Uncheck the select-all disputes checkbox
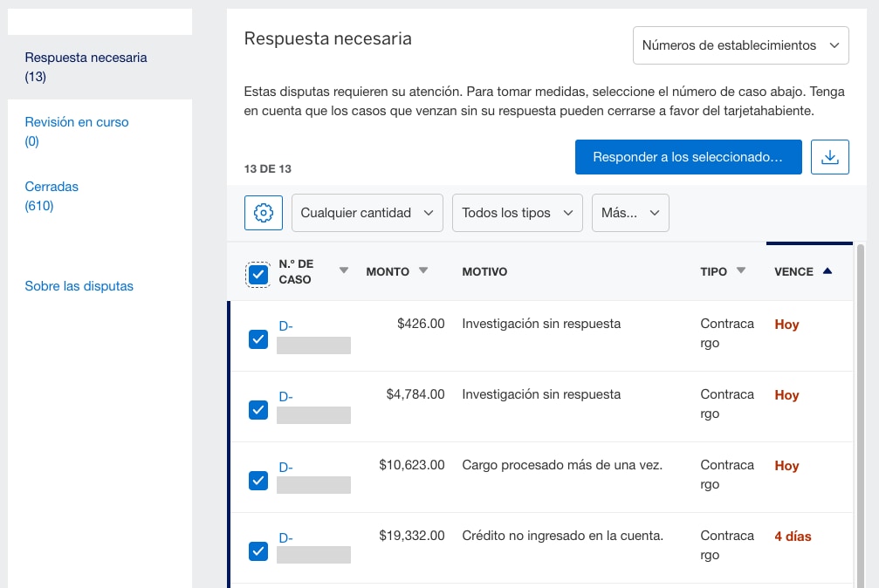Screen dimensions: 879x588 coord(258,274)
